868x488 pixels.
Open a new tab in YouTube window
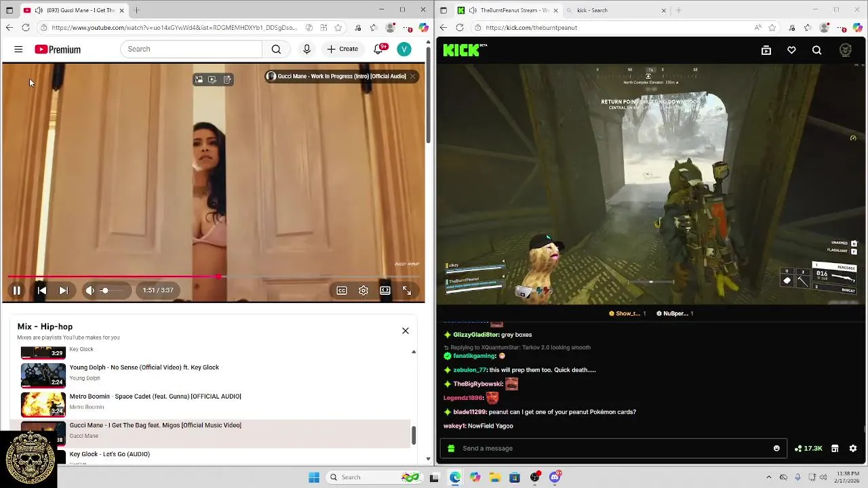click(136, 10)
